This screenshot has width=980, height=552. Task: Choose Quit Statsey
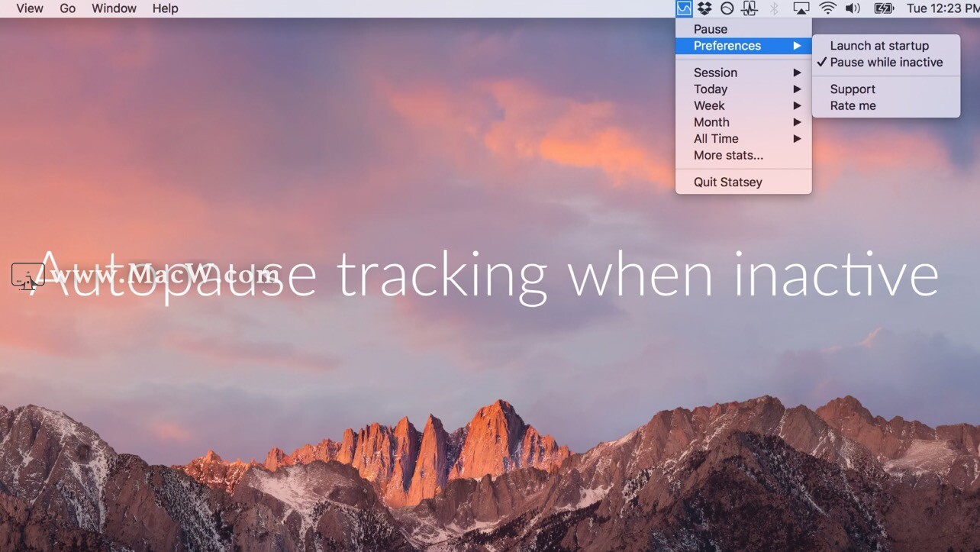click(727, 182)
